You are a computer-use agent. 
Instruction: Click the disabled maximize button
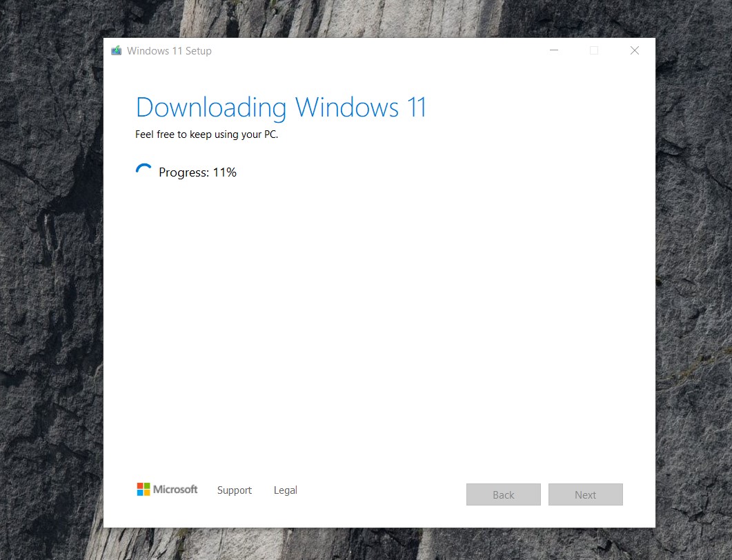(594, 50)
